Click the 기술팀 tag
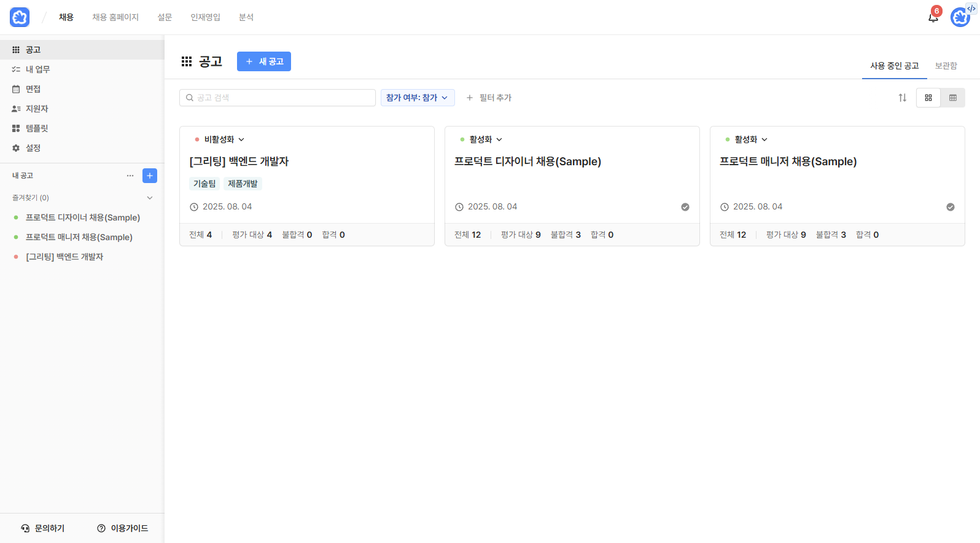This screenshot has width=980, height=543. click(204, 184)
